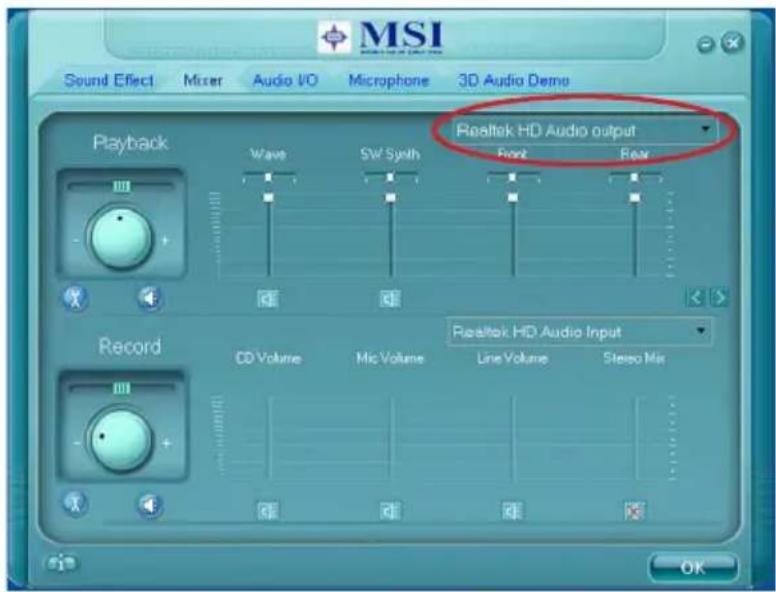Expand the Realtek HD Audio output dropdown
The image size is (776, 592).
[x=584, y=130]
